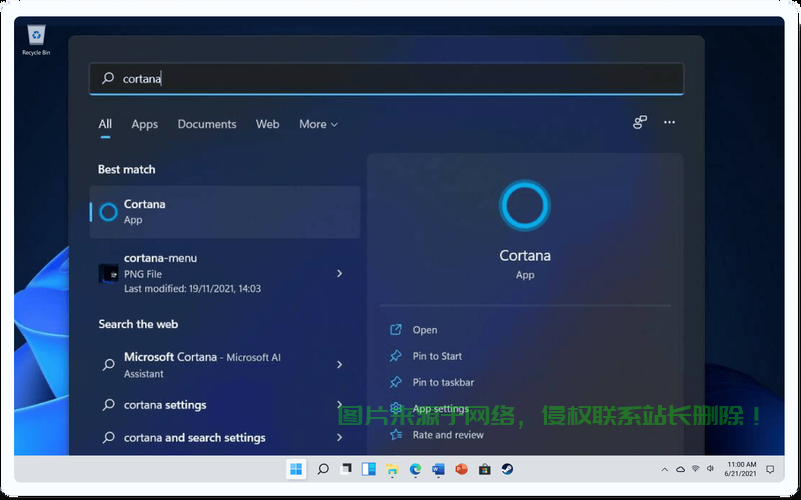
Task: Open Microsoft Word from the taskbar
Action: coord(438,469)
